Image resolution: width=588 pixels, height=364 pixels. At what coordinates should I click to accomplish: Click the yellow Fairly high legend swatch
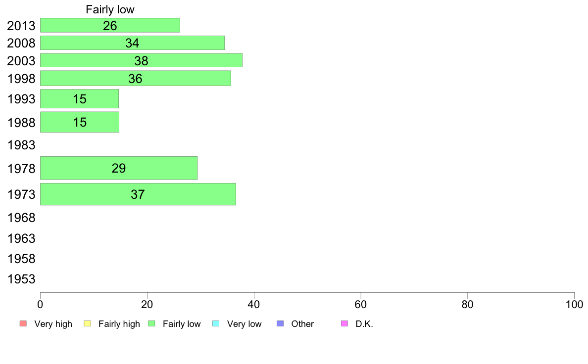[x=88, y=323]
